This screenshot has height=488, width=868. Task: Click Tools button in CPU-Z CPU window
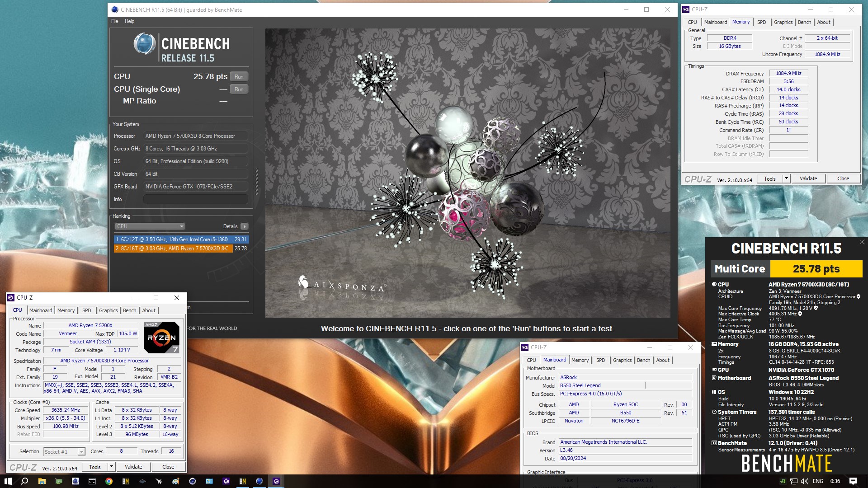pos(95,467)
